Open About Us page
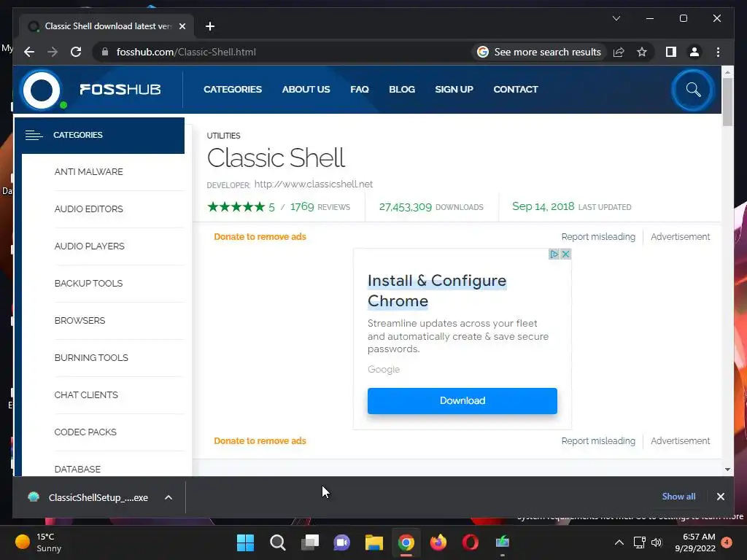 coord(306,90)
